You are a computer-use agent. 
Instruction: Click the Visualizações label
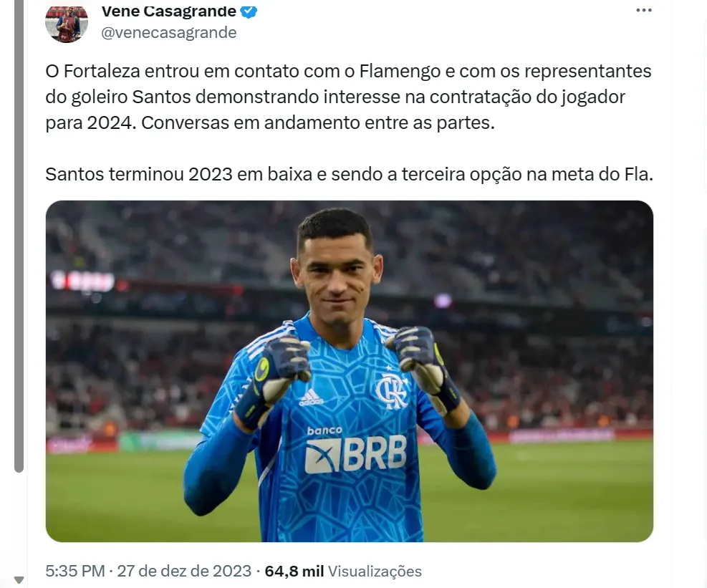coord(375,572)
